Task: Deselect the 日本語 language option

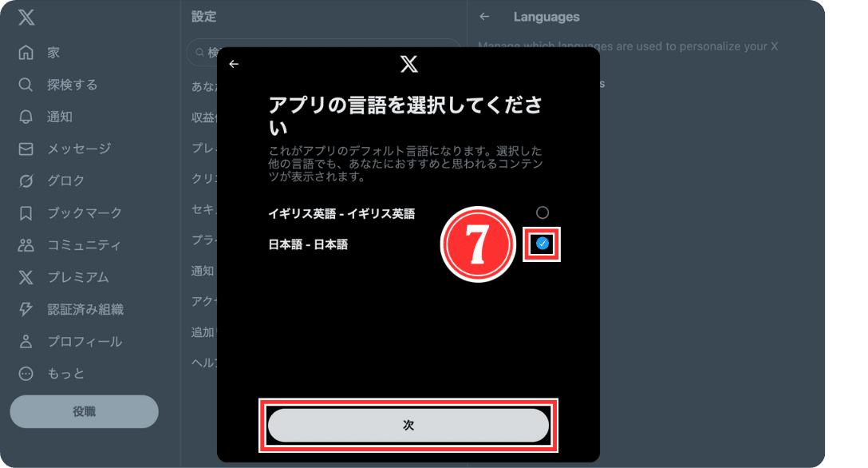Action: [x=542, y=244]
